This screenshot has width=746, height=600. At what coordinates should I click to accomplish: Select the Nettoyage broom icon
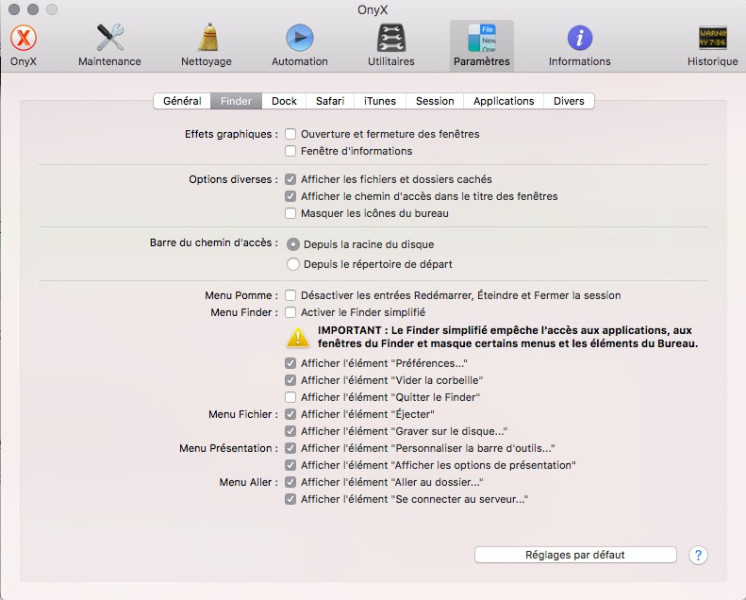[206, 39]
